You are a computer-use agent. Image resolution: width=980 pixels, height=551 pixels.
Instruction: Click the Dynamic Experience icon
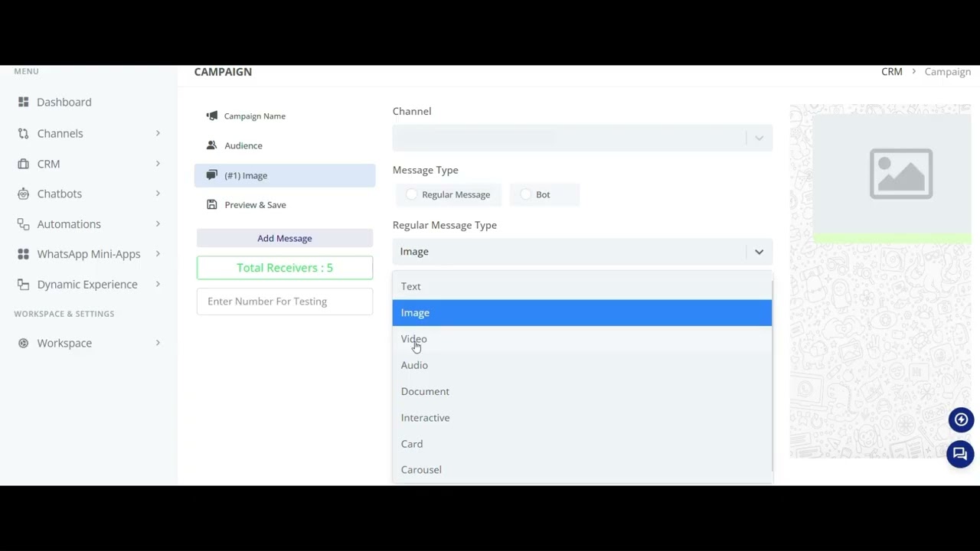tap(23, 284)
